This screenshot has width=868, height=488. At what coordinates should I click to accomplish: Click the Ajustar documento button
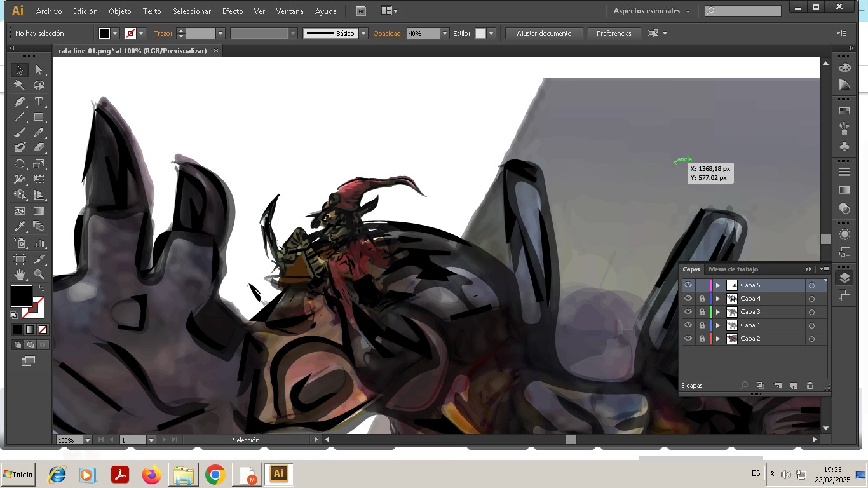pyautogui.click(x=544, y=33)
